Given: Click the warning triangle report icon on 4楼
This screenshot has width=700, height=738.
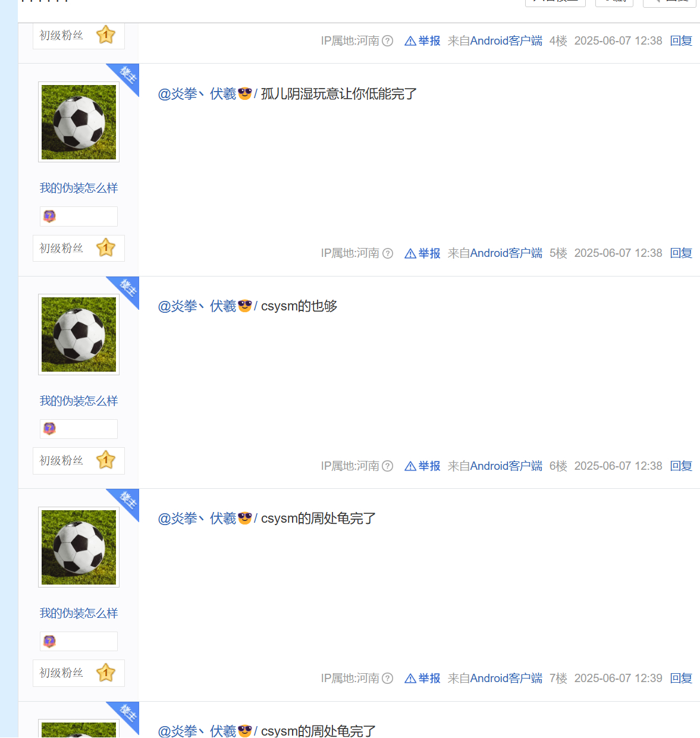Looking at the screenshot, I should pyautogui.click(x=410, y=41).
